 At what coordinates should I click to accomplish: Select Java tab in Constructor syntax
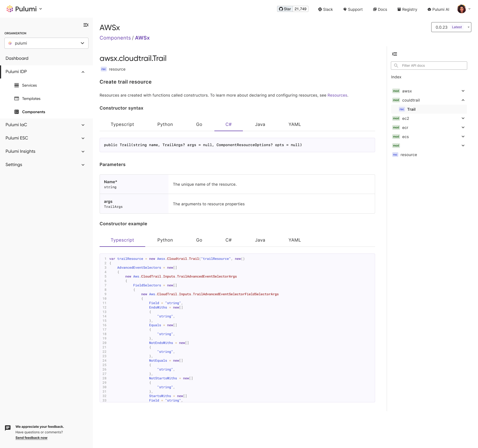click(x=260, y=125)
